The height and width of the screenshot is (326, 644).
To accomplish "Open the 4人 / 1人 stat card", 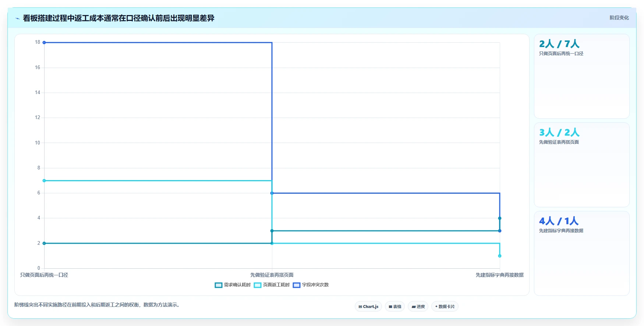I will [582, 254].
